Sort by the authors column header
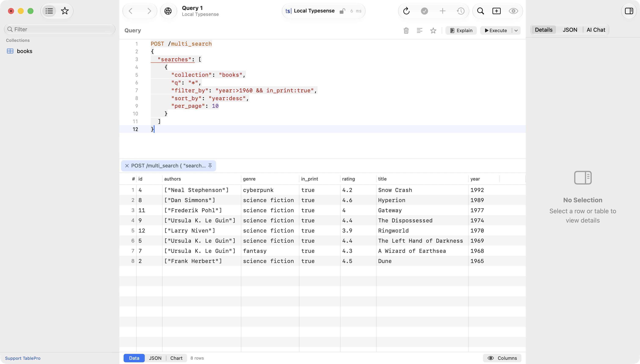The image size is (640, 364). coord(201,179)
